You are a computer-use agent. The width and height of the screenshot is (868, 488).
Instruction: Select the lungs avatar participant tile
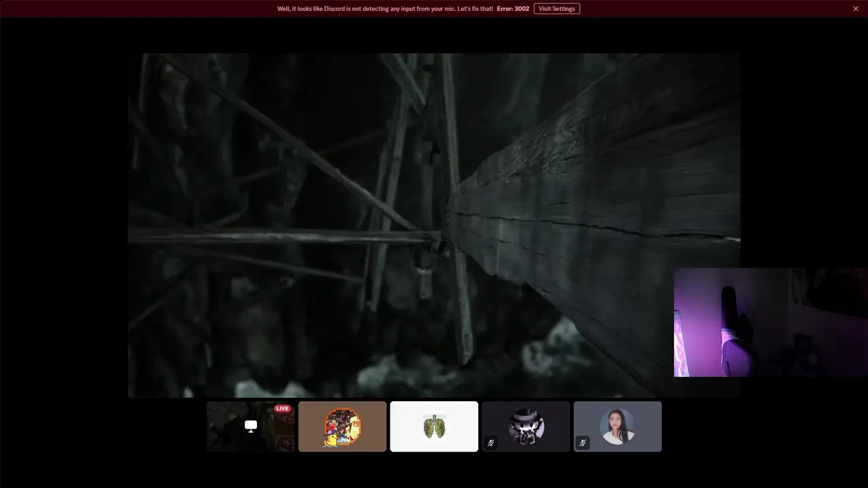click(434, 426)
